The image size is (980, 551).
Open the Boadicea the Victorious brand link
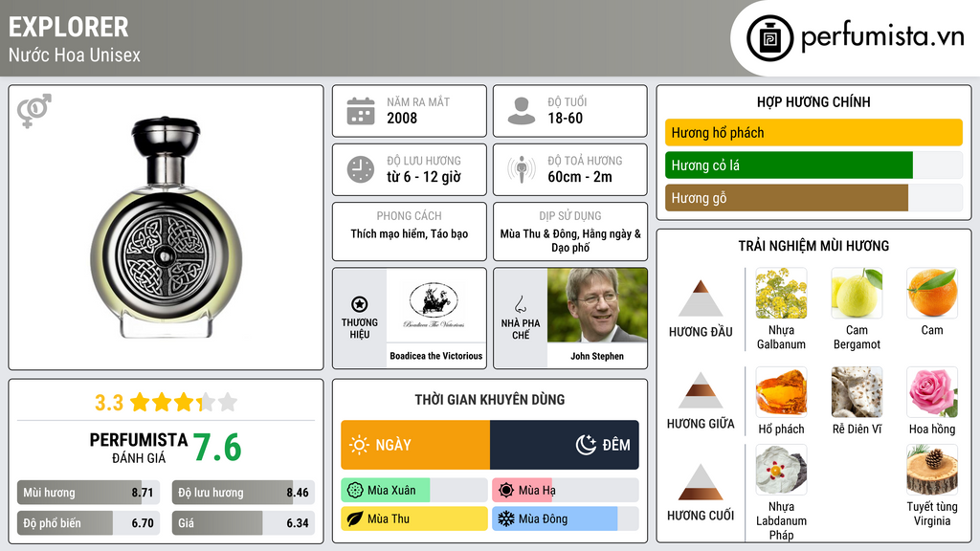[x=436, y=356]
